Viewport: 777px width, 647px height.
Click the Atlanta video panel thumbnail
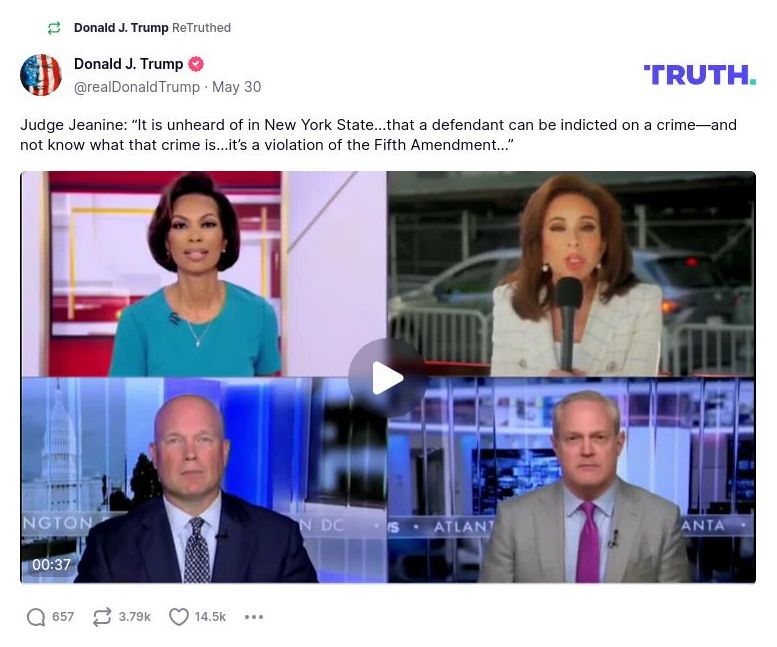[x=571, y=480]
